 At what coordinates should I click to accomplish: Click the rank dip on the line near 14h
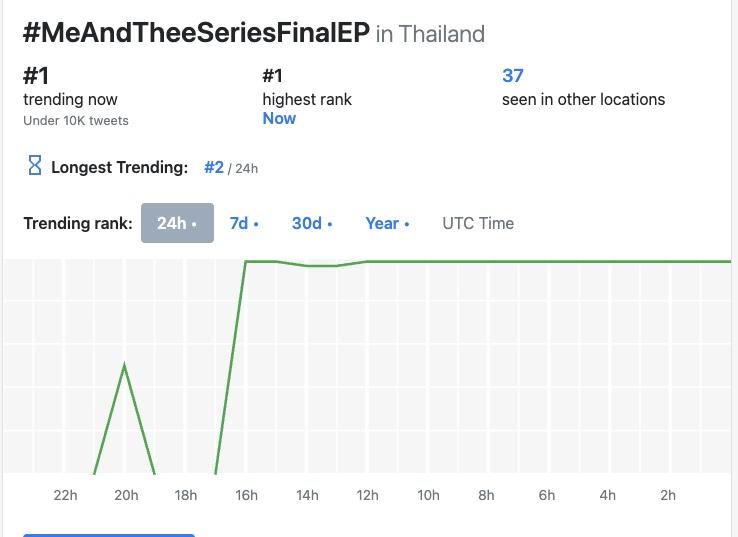(x=321, y=266)
